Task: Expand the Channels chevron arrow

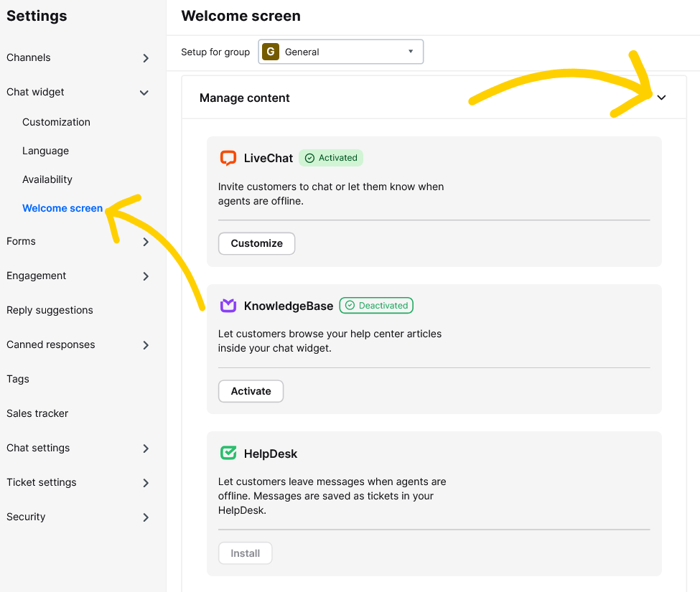Action: click(x=146, y=58)
